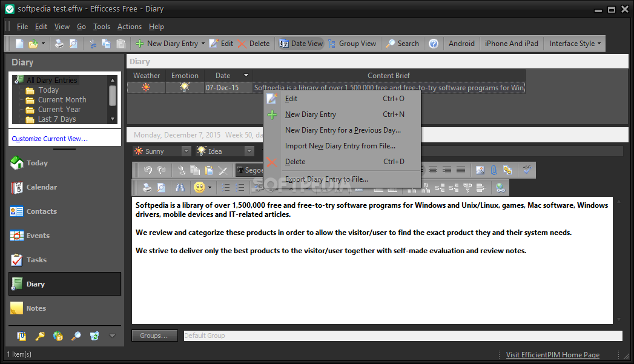The image size is (634, 364).
Task: Open the notes with paperclip icon in sidebar bottom
Action: point(21,336)
